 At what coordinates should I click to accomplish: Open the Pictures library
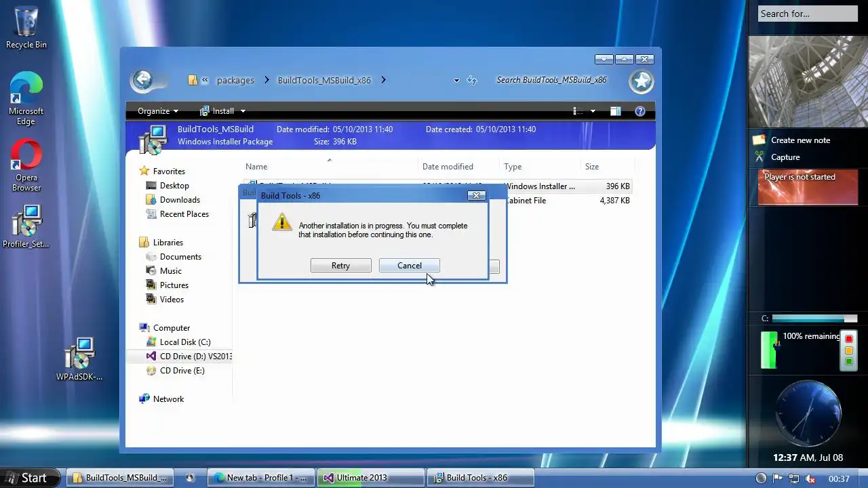[x=174, y=285]
